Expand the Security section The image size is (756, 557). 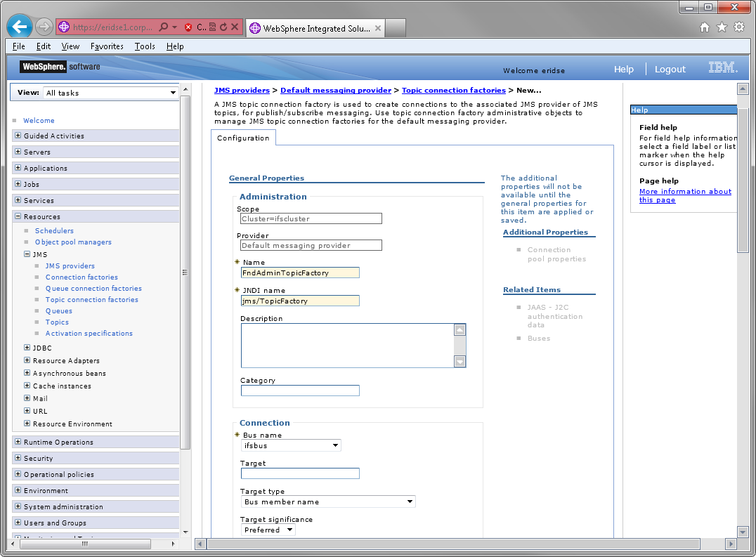[x=18, y=458]
